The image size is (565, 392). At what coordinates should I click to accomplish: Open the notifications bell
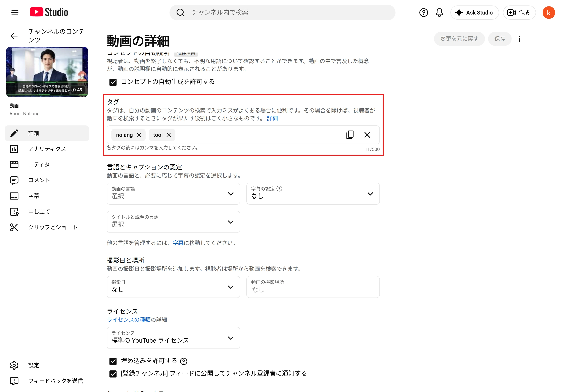pyautogui.click(x=439, y=13)
